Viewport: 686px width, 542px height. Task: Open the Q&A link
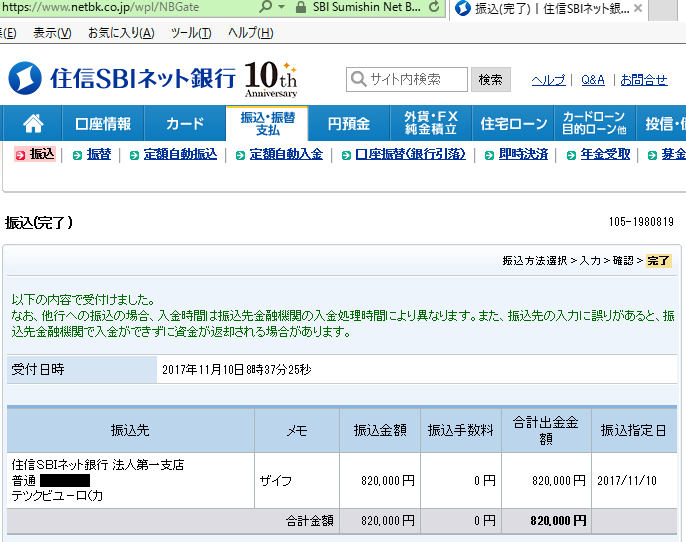click(x=593, y=80)
